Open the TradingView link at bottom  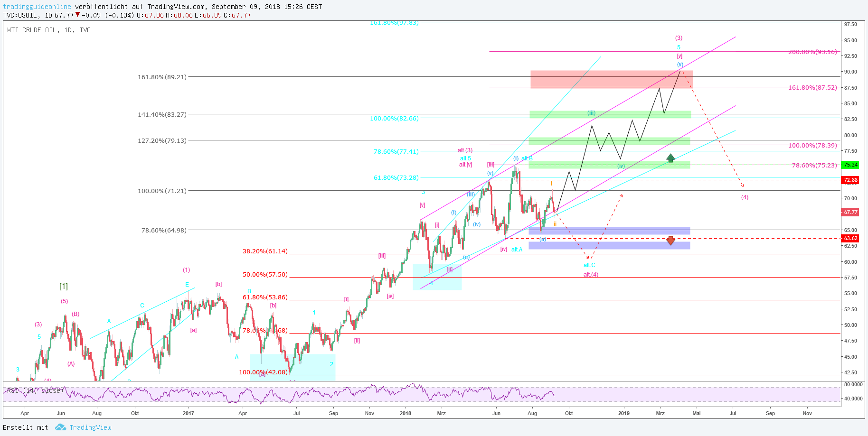coord(90,427)
